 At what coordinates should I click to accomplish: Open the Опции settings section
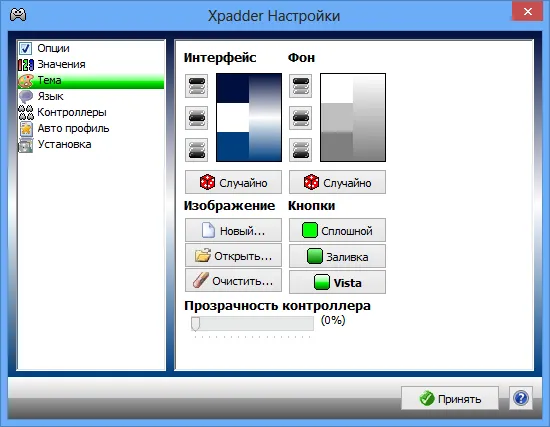pos(91,48)
